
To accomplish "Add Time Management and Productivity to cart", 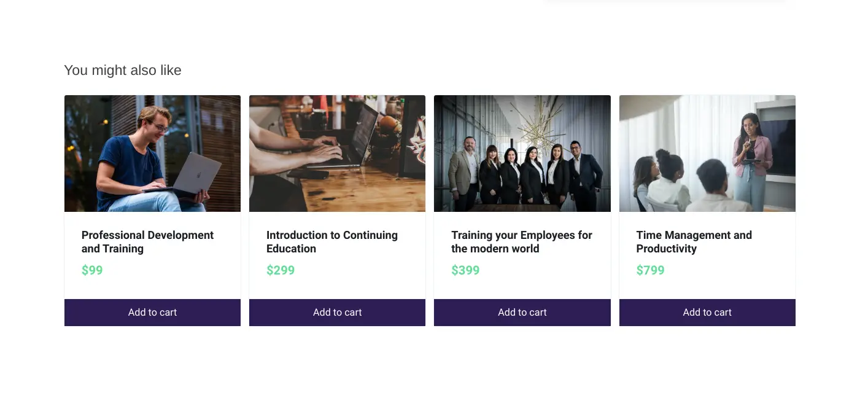I will 707,312.
